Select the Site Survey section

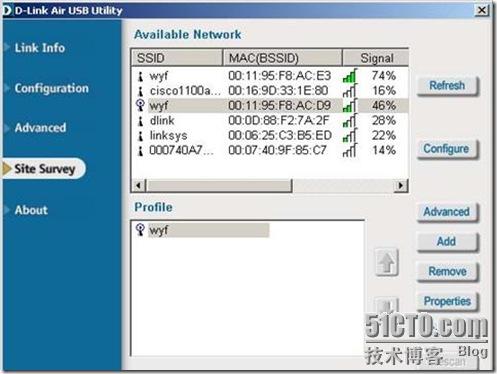pyautogui.click(x=44, y=169)
